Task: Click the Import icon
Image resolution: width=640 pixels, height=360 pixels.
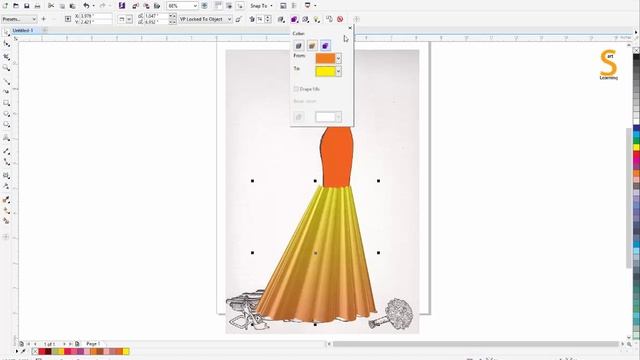Action: click(x=136, y=6)
